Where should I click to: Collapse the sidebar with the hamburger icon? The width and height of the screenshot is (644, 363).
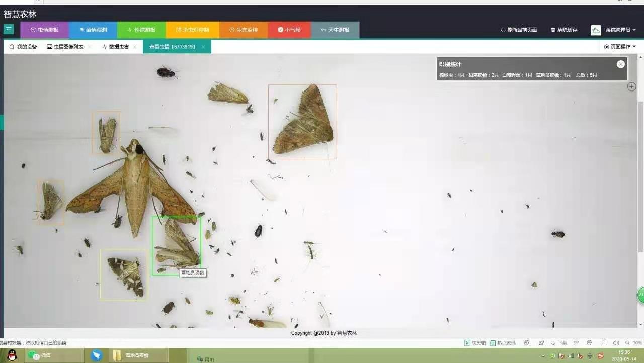pos(9,30)
